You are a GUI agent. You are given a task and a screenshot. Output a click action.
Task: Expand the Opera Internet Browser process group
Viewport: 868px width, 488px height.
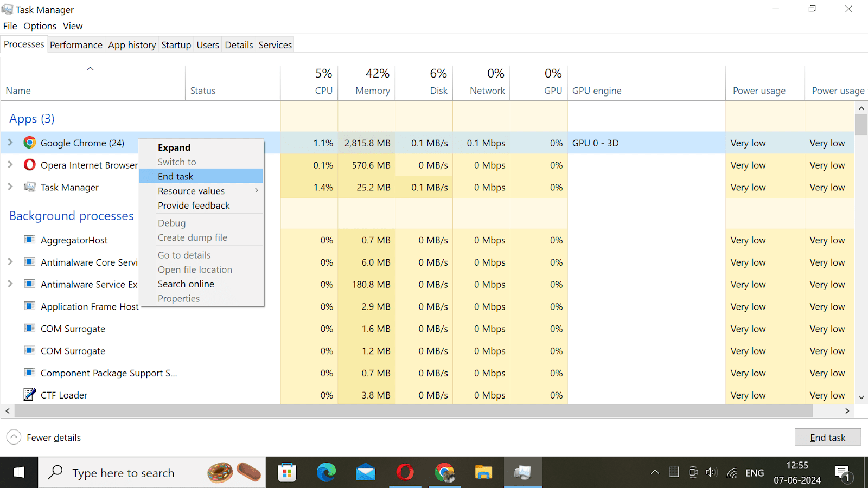tap(10, 165)
